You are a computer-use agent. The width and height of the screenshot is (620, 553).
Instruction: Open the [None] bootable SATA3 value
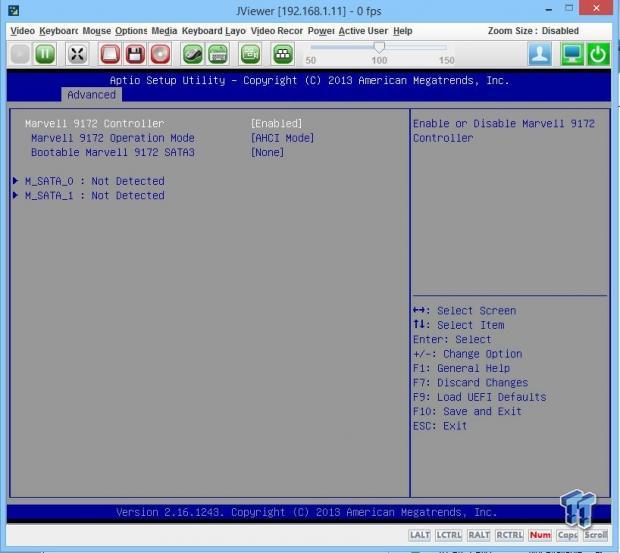267,152
